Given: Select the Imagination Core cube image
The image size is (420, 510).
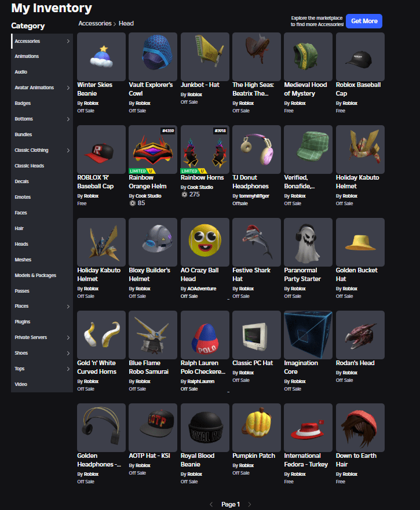Looking at the screenshot, I should [x=308, y=335].
